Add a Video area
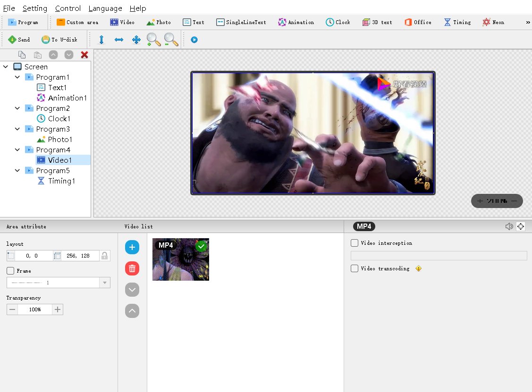 point(122,22)
